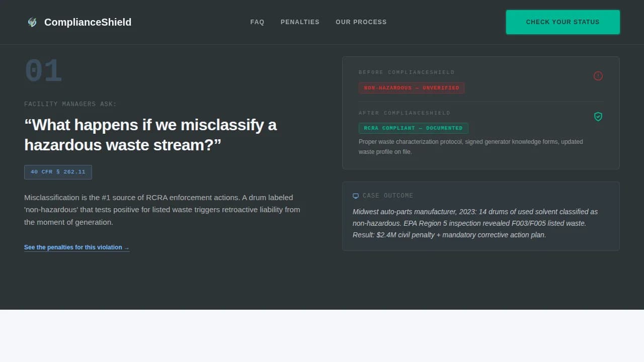644x362 pixels.
Task: Go to the Penalties nav item
Action: tap(300, 22)
